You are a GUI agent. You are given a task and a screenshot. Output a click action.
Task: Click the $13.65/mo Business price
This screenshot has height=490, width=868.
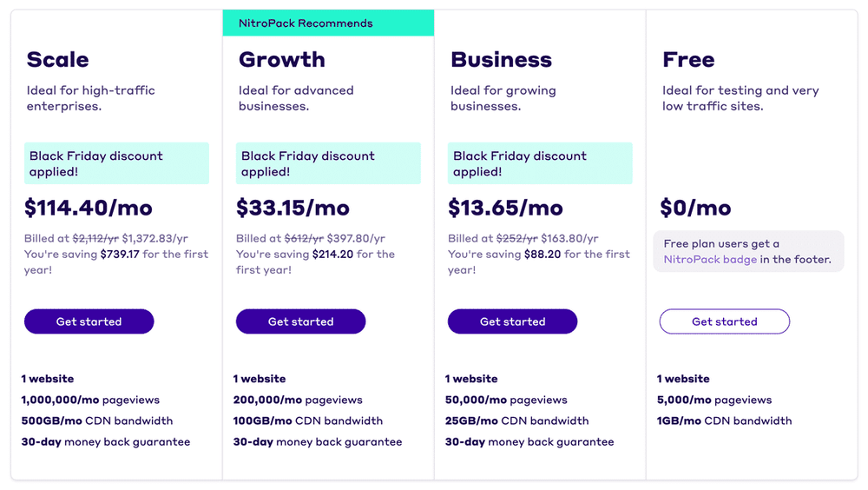click(505, 208)
